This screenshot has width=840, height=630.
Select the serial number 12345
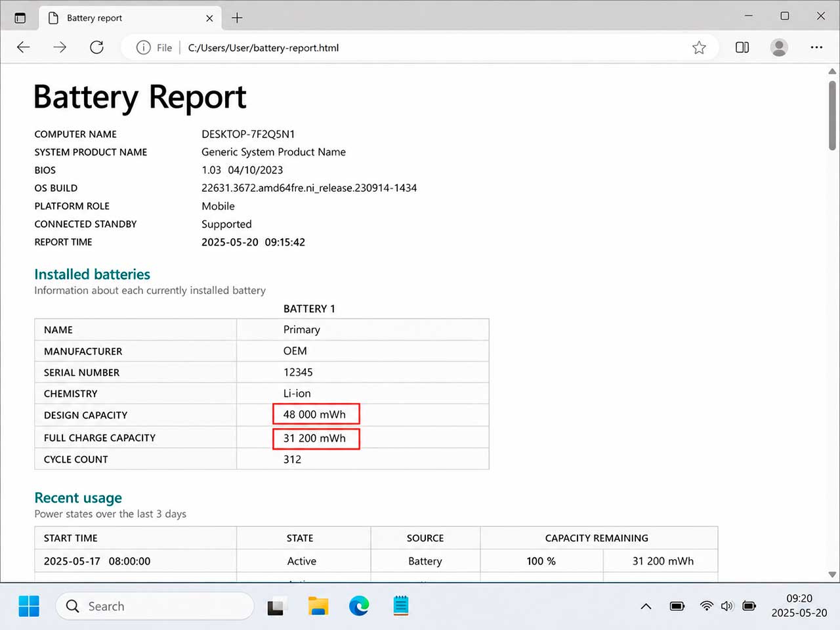tap(298, 372)
